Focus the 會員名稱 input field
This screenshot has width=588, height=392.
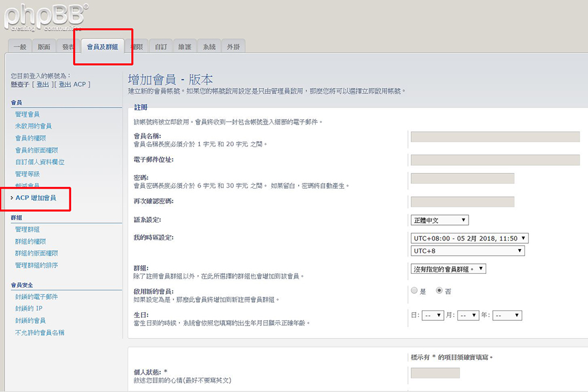pos(495,136)
